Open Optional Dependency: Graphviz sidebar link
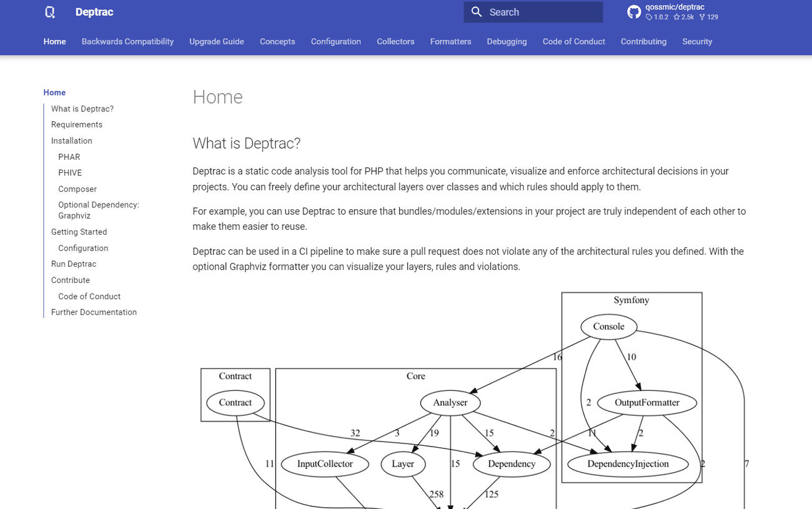This screenshot has width=812, height=509. 99,210
